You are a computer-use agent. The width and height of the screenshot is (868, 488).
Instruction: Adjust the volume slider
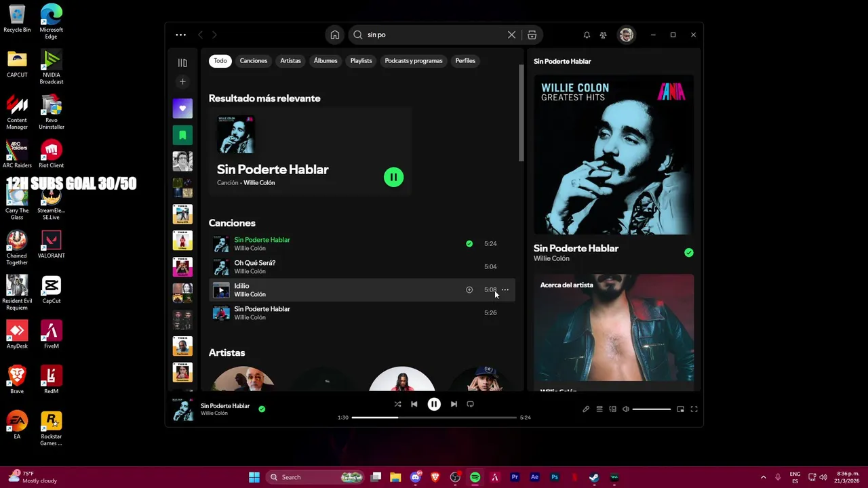click(652, 409)
